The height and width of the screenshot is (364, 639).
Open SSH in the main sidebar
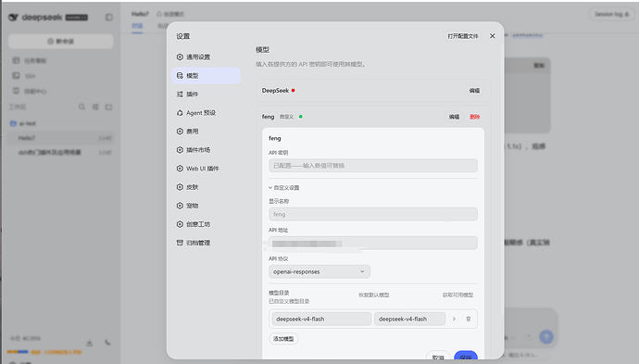coord(61,76)
